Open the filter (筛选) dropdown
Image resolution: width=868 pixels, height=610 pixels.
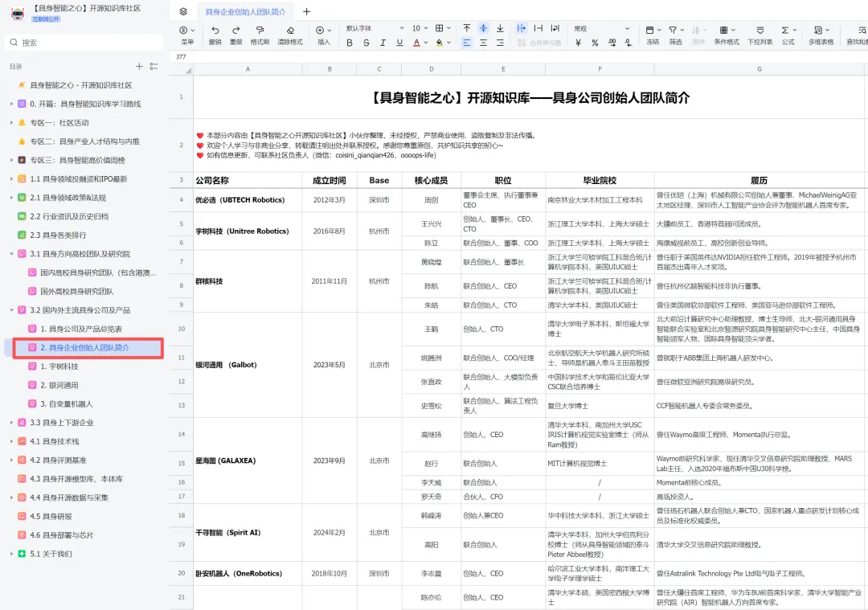(676, 35)
